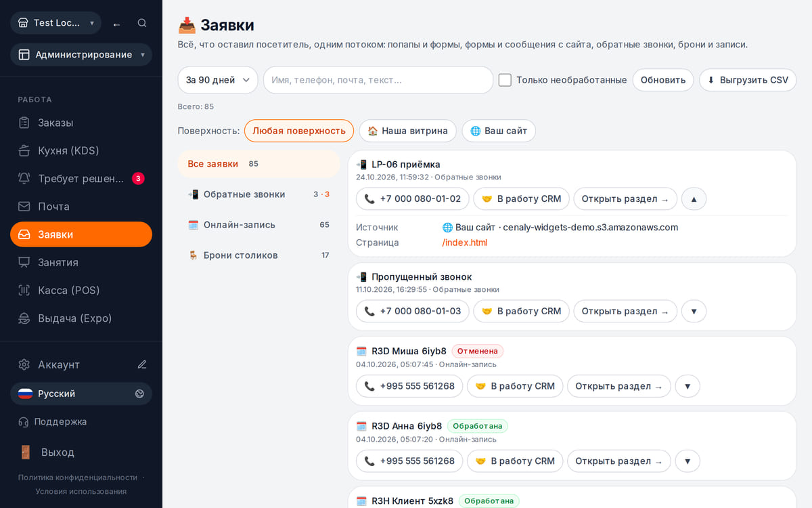Click Открыть раздел on Пропущенный звонок card
This screenshot has width=812, height=508.
[625, 311]
